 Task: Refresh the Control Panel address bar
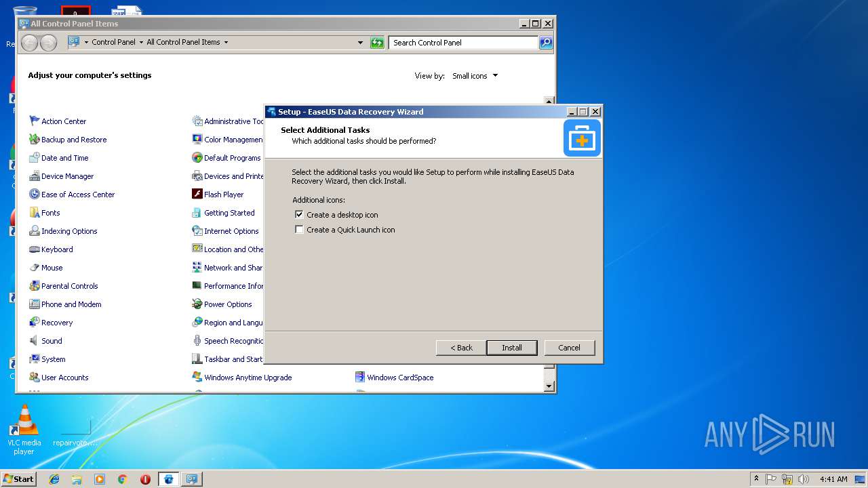tap(377, 43)
